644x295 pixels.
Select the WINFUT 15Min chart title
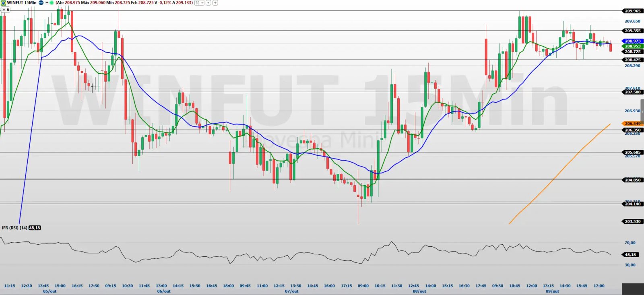click(22, 3)
